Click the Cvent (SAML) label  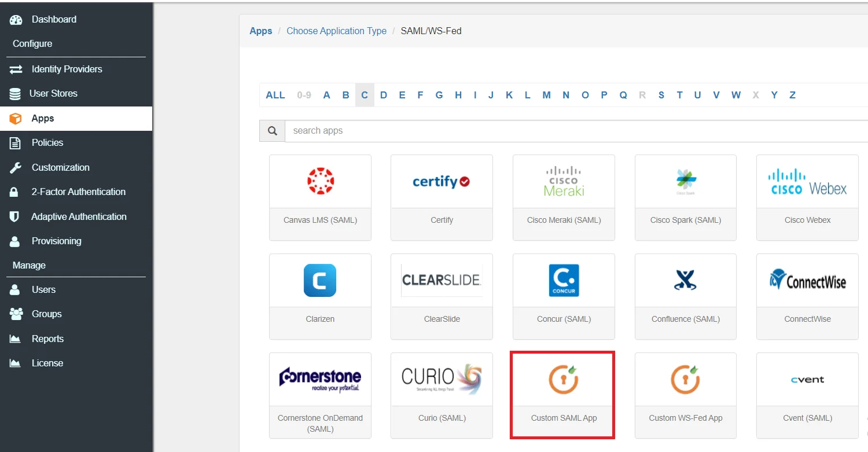pyautogui.click(x=807, y=418)
